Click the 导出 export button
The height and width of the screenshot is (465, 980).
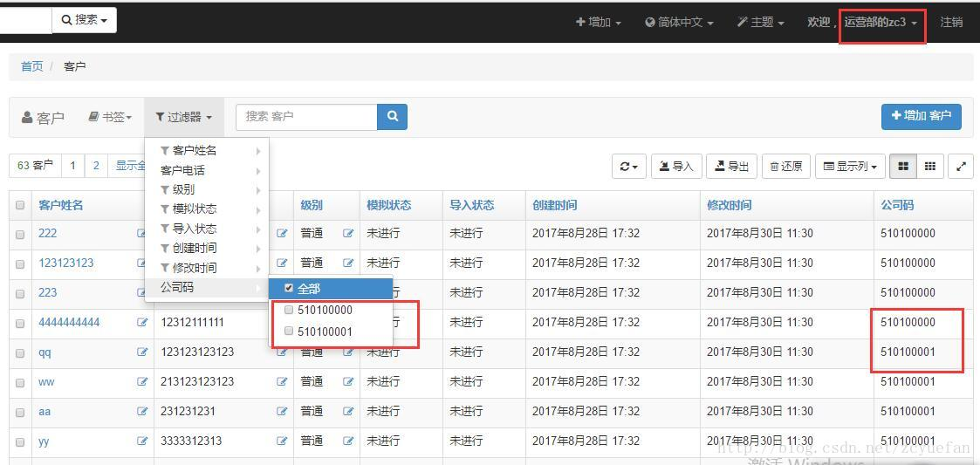(x=732, y=167)
